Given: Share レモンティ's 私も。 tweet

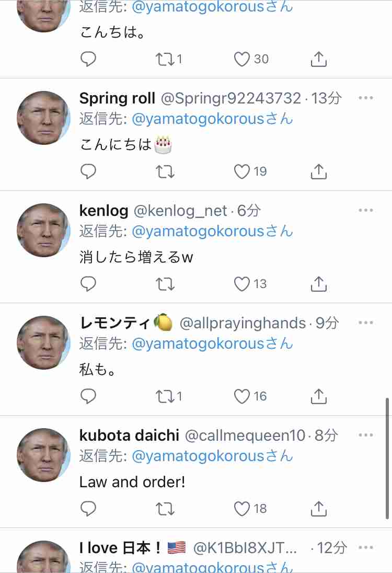Looking at the screenshot, I should point(319,396).
